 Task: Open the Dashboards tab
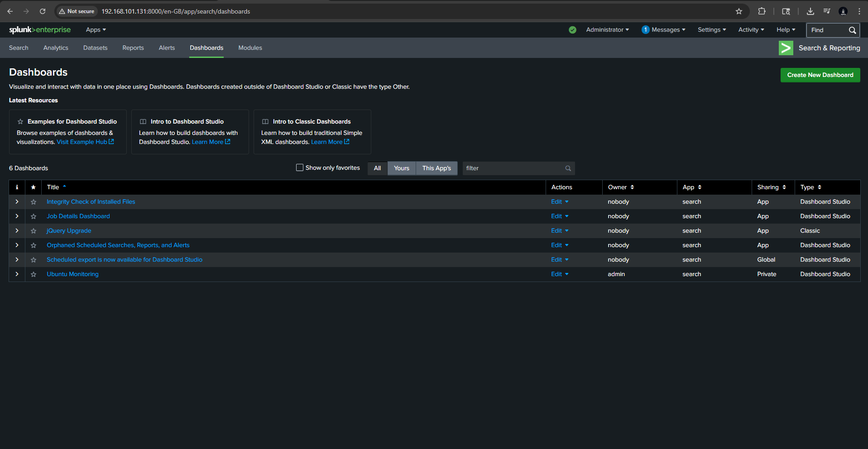click(x=206, y=48)
